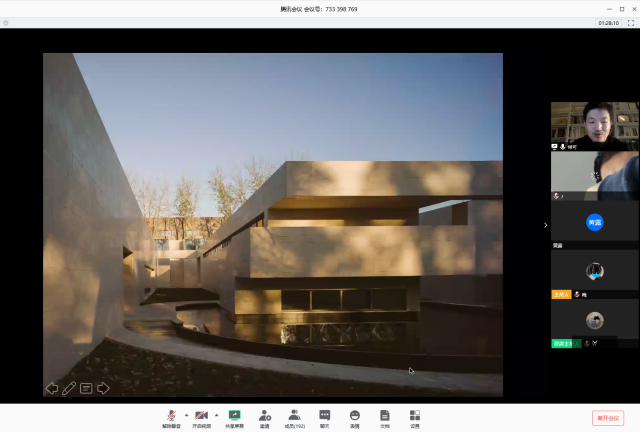Open the Chat panel icon
The height and width of the screenshot is (432, 640).
pos(325,415)
